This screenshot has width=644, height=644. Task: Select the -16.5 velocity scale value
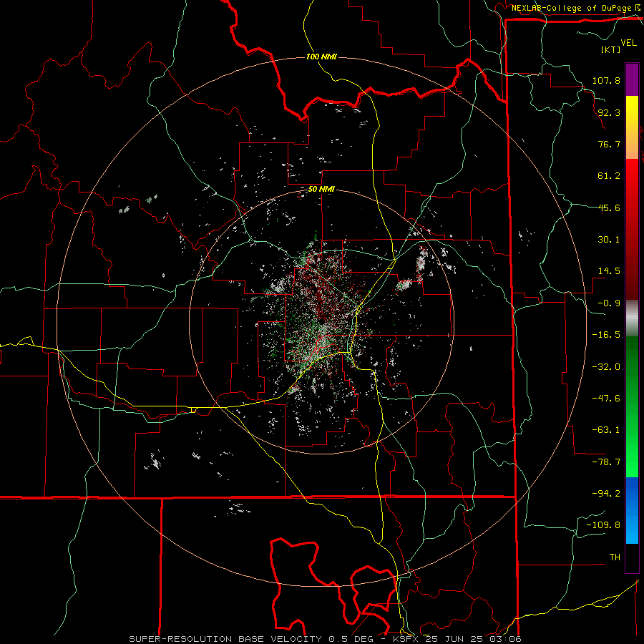pos(606,335)
